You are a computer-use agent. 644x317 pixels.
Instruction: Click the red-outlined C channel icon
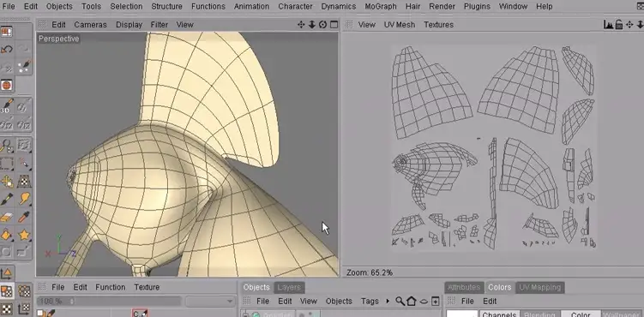pyautogui.click(x=140, y=314)
